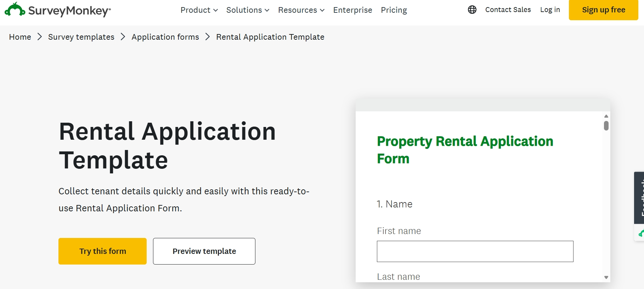Expand the Solutions menu

click(x=248, y=10)
